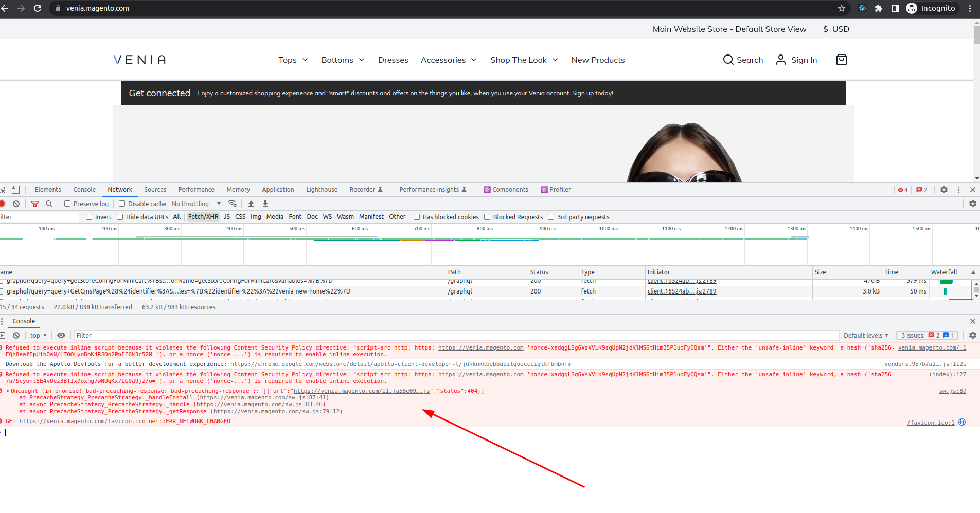Viewport: 980px width, 513px height.
Task: Toggle device toolbar icon
Action: [16, 190]
